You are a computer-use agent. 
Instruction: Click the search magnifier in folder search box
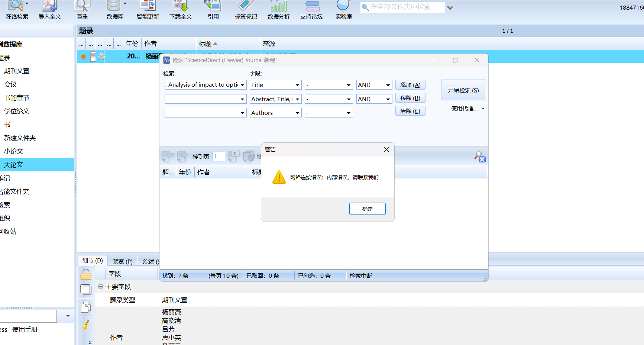[365, 7]
